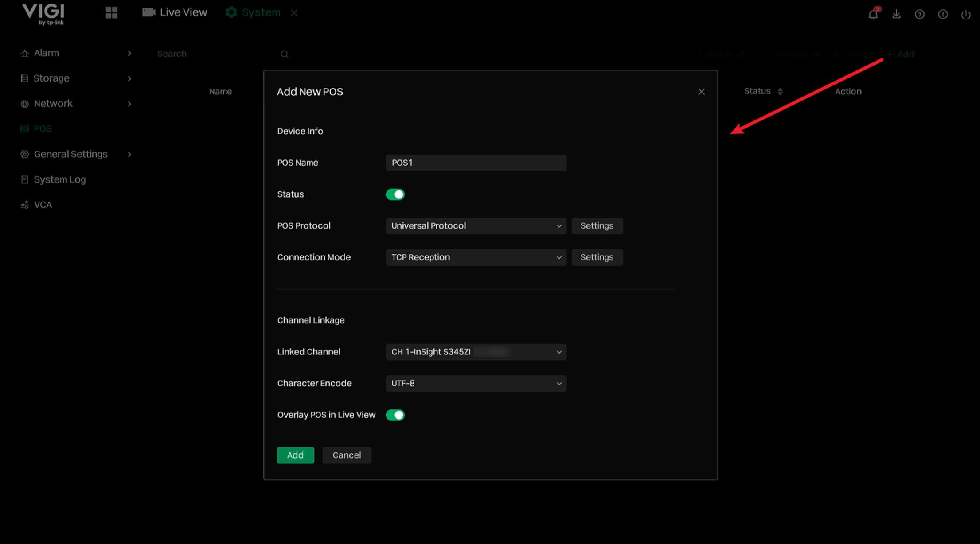Click the green Add button in dialog
Viewport: 980px width, 544px height.
[x=295, y=455]
